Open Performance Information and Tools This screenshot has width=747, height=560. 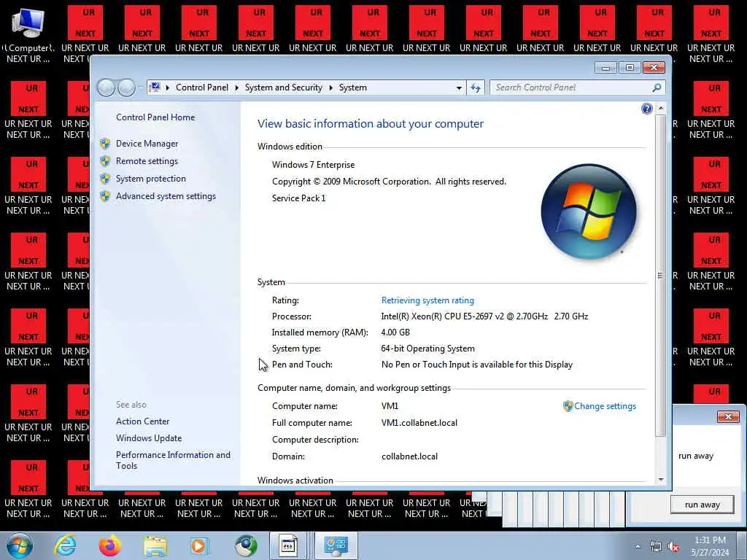tap(173, 461)
